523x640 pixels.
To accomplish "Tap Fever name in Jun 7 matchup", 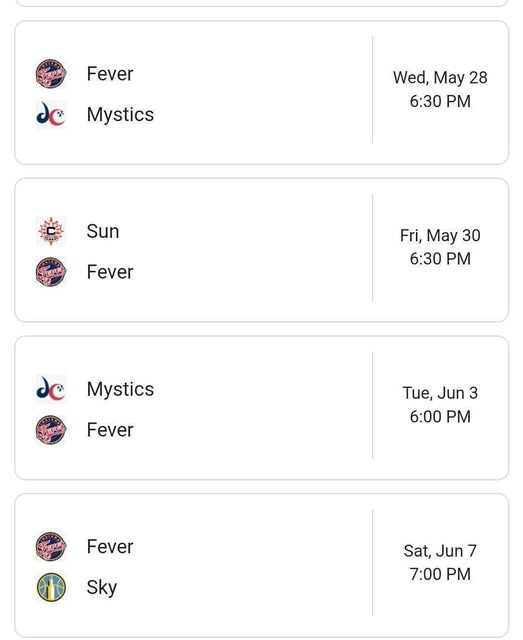I will pyautogui.click(x=110, y=547).
